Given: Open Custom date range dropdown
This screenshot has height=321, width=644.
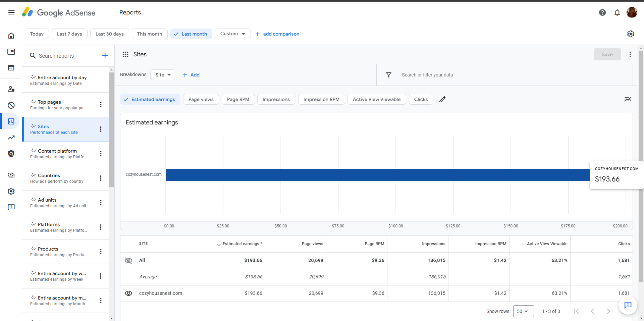Looking at the screenshot, I should 233,34.
